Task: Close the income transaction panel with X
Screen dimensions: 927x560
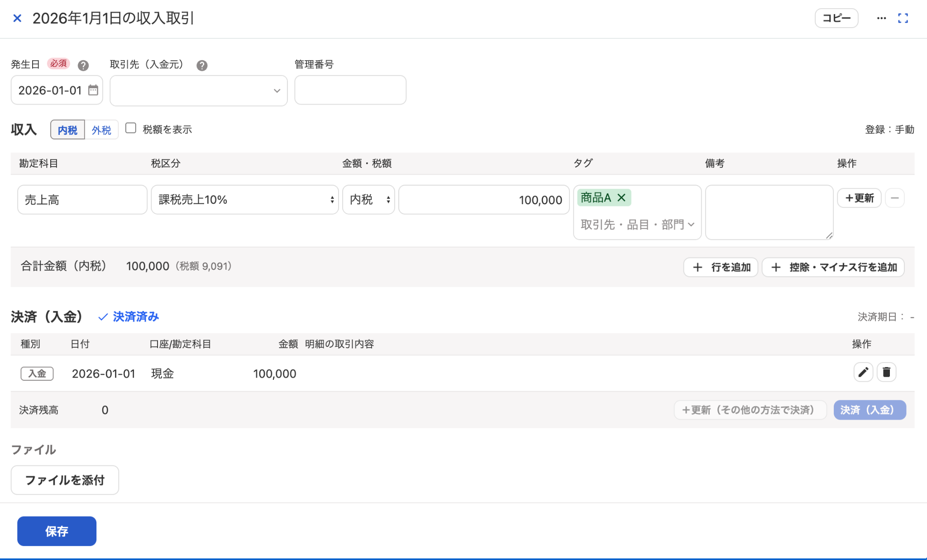Action: coord(17,18)
